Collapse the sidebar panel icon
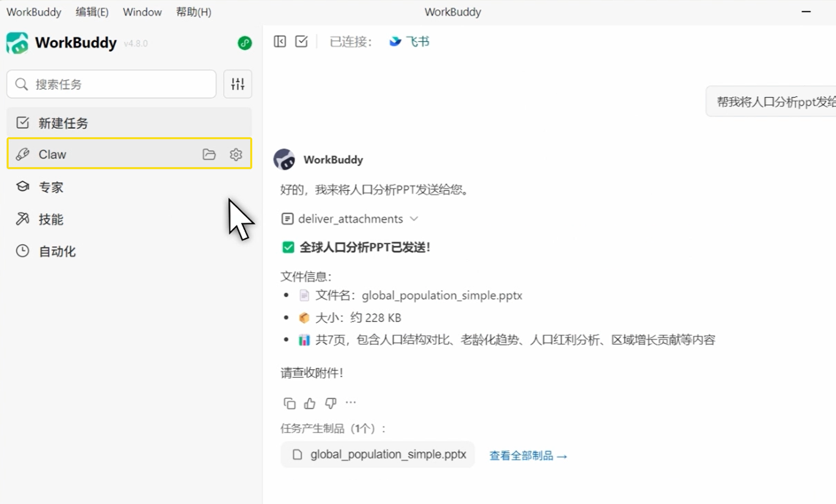The image size is (836, 504). [280, 42]
